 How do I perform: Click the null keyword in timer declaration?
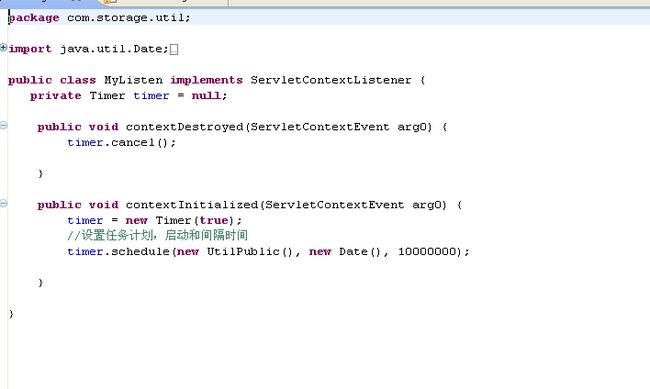tap(206, 96)
